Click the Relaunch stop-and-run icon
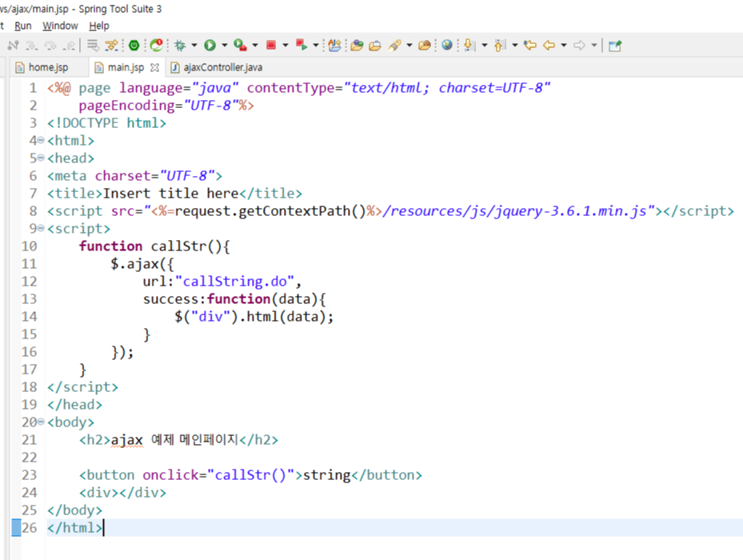 tap(302, 46)
